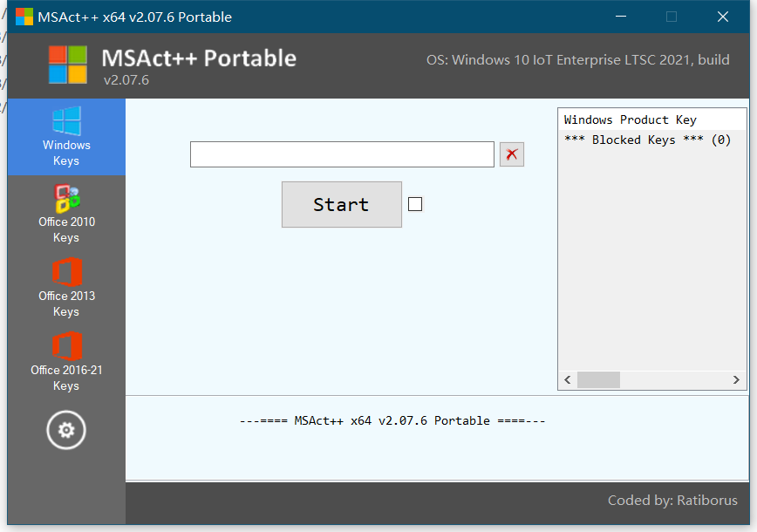Click the MSAct++ logo in header

click(x=68, y=65)
